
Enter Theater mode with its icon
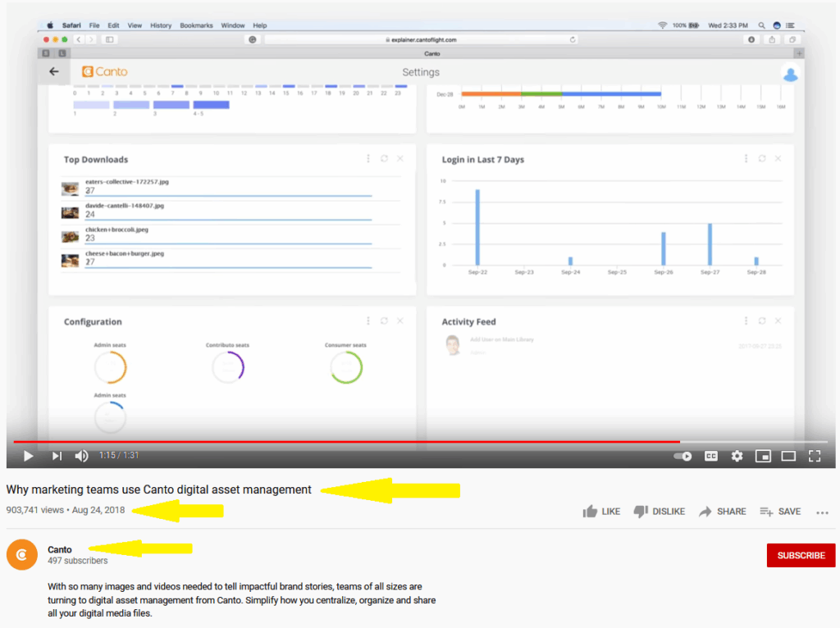click(x=789, y=456)
